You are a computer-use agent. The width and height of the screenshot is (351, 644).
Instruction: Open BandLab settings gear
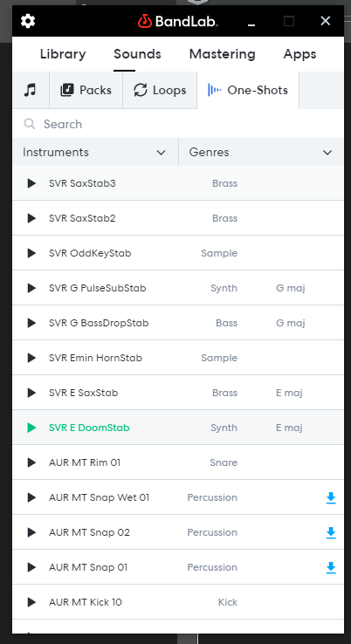[x=28, y=21]
